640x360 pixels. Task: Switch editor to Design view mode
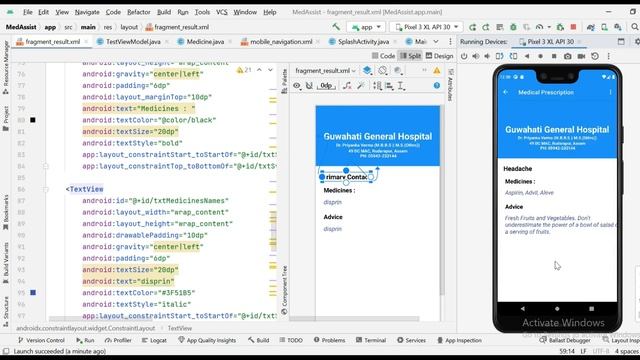pos(440,56)
